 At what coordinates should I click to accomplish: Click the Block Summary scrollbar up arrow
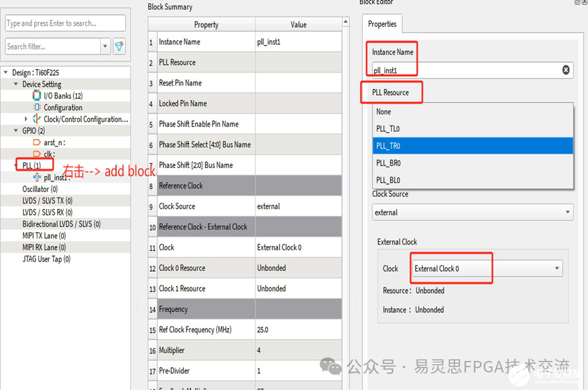346,22
